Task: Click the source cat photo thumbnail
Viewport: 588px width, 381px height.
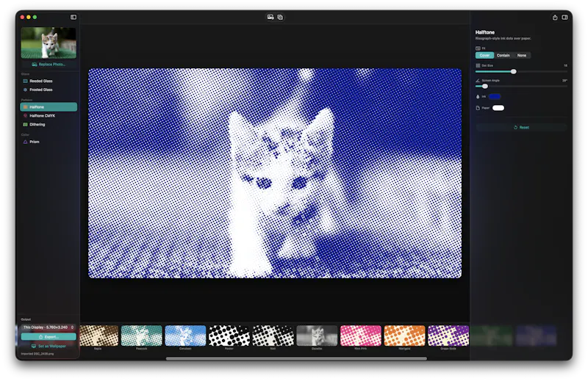Action: pos(49,43)
